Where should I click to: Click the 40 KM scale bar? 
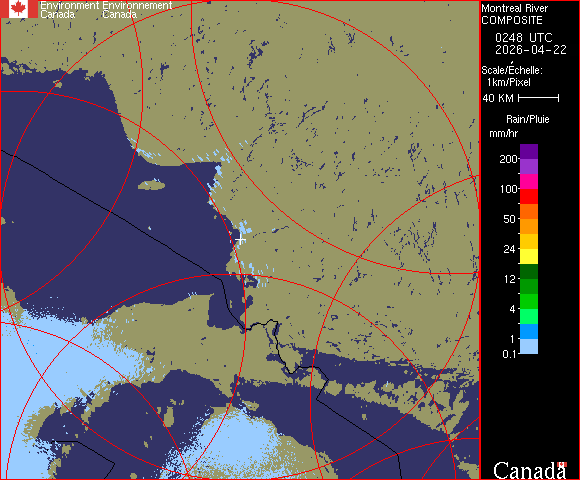click(539, 98)
